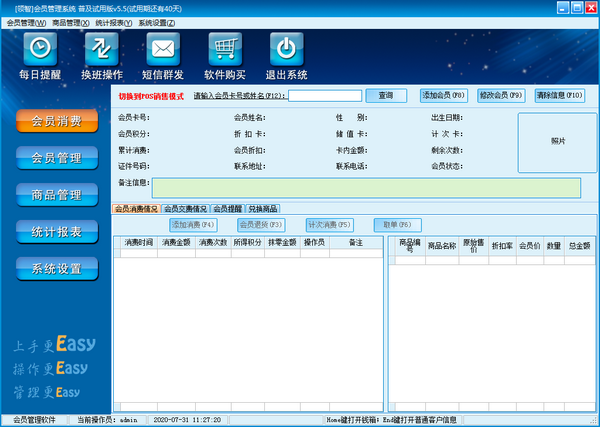Click the 消费时间 column header

(139, 243)
